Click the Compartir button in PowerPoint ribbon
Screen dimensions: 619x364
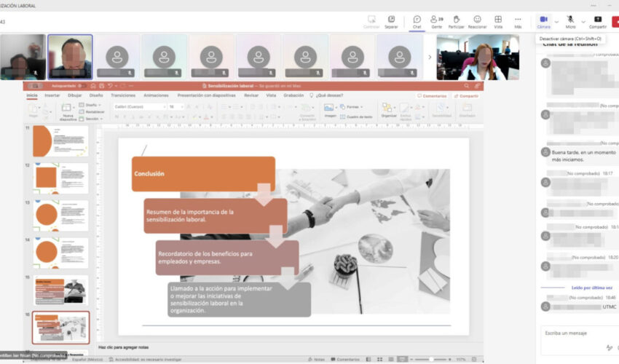point(466,96)
